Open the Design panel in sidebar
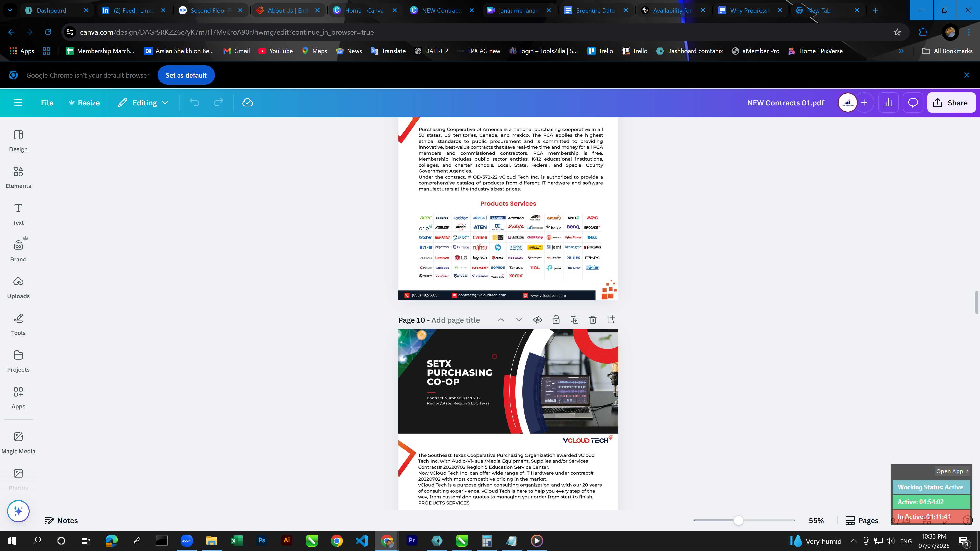 [x=18, y=141]
